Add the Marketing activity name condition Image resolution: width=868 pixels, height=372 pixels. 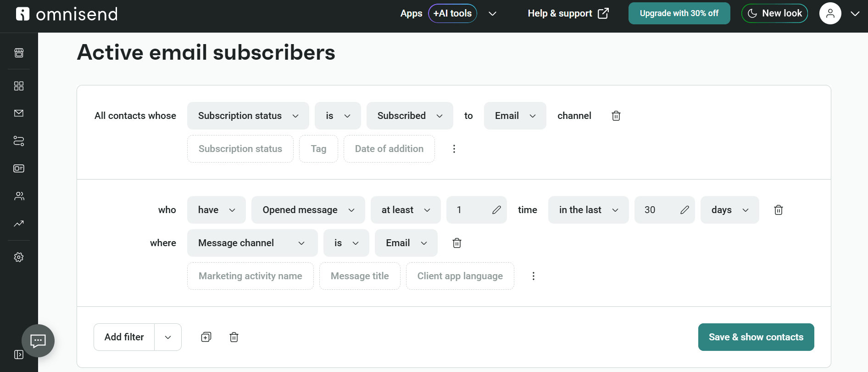click(x=250, y=276)
